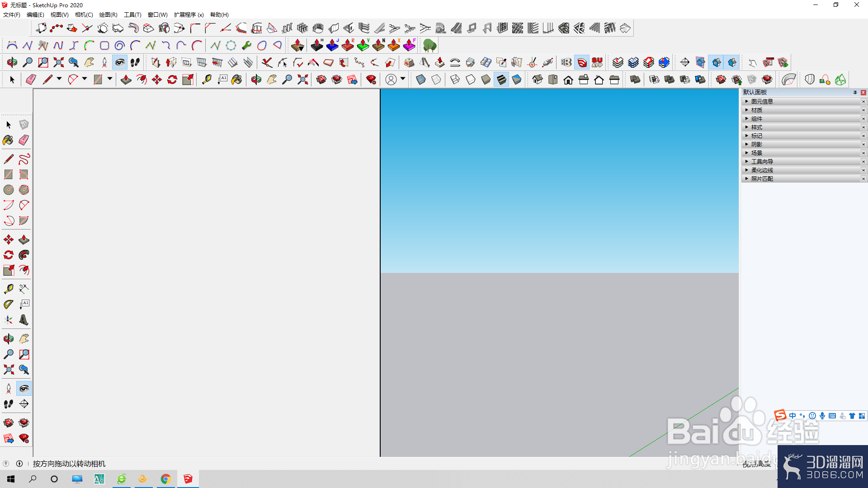Image resolution: width=868 pixels, height=488 pixels.
Task: Click Section Plane tool in left toolbar
Action: 24,404
